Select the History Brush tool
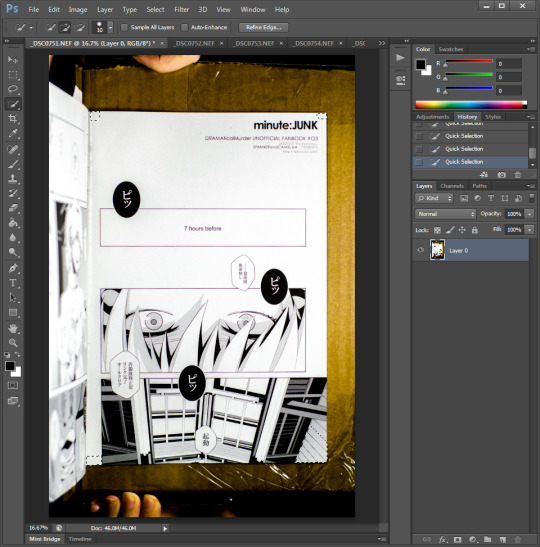This screenshot has height=547, width=540. [x=13, y=194]
